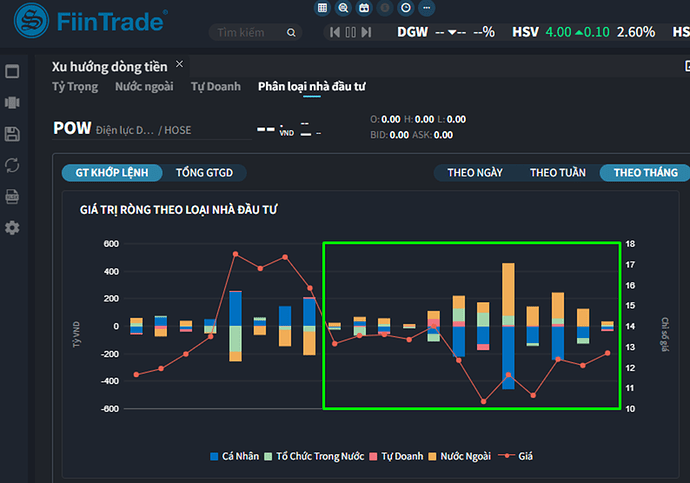This screenshot has height=483, width=690.
Task: Switch to the Tự Doanh tab
Action: pos(216,87)
